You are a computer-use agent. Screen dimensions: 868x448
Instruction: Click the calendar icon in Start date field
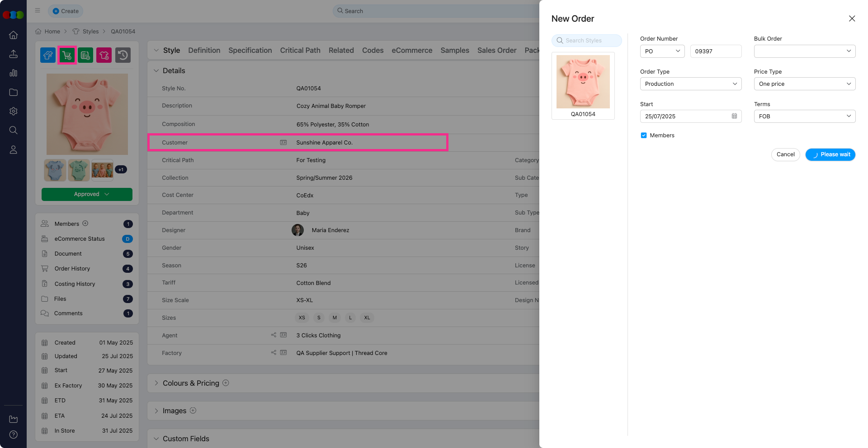(x=734, y=117)
